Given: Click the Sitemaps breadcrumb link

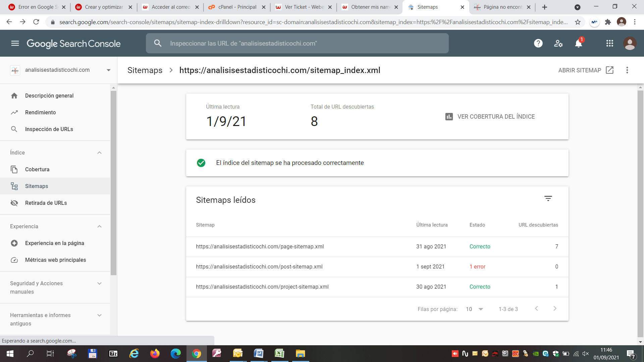Looking at the screenshot, I should [145, 70].
